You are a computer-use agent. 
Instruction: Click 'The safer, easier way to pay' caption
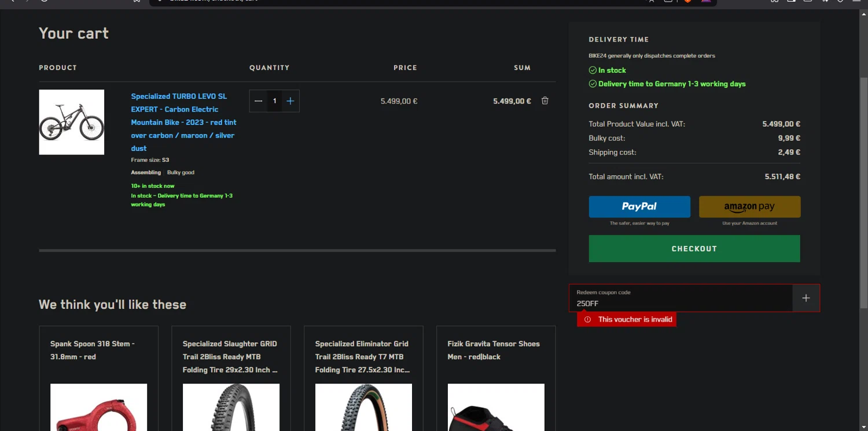pos(639,223)
